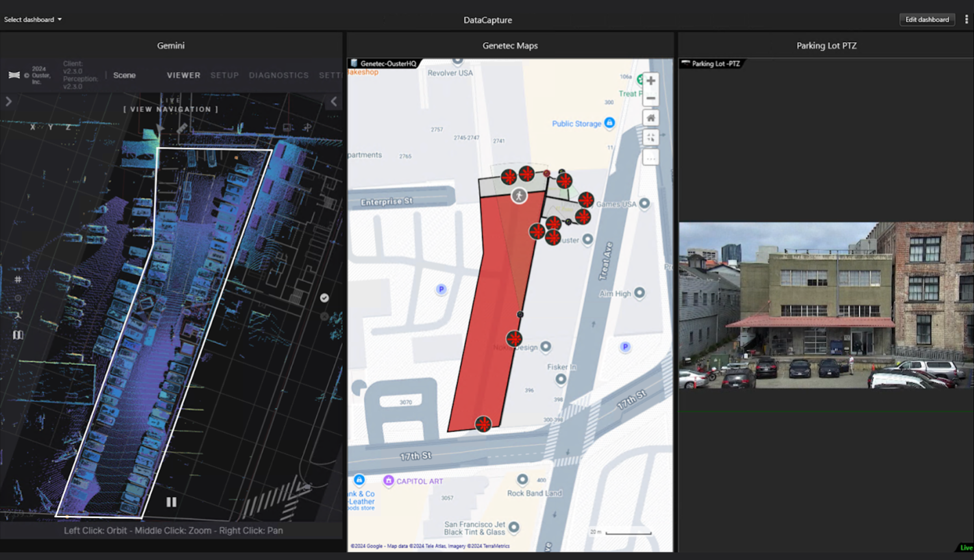
Task: Click the Games USA location pin
Action: tap(644, 203)
